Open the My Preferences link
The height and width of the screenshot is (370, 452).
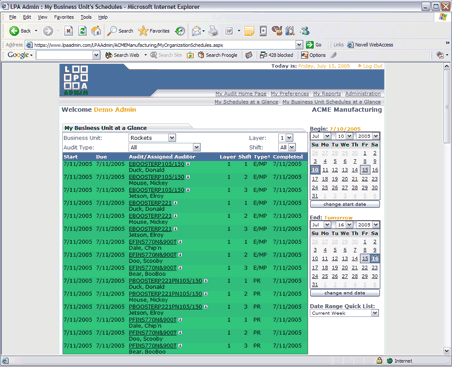(290, 94)
